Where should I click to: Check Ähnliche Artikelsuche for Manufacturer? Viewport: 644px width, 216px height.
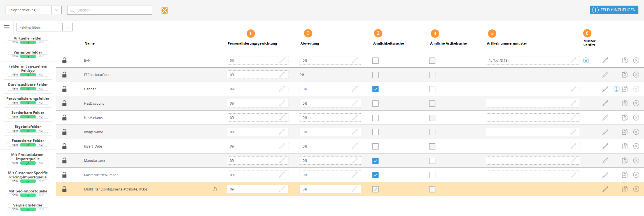432,161
